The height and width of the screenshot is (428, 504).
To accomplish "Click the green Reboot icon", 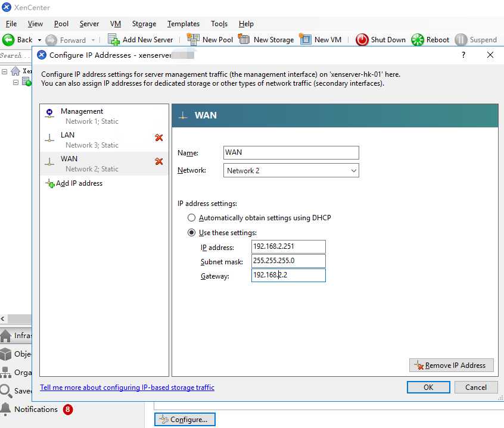I will point(418,40).
